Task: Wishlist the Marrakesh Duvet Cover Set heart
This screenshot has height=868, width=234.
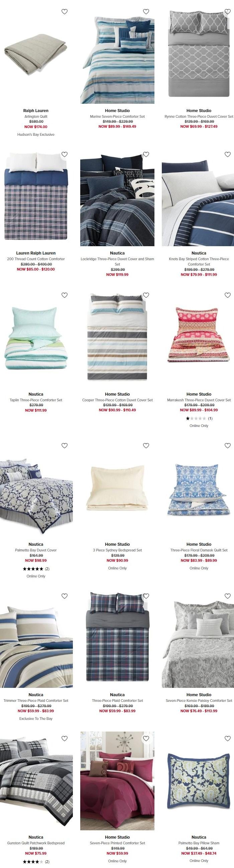Action: 228,295
